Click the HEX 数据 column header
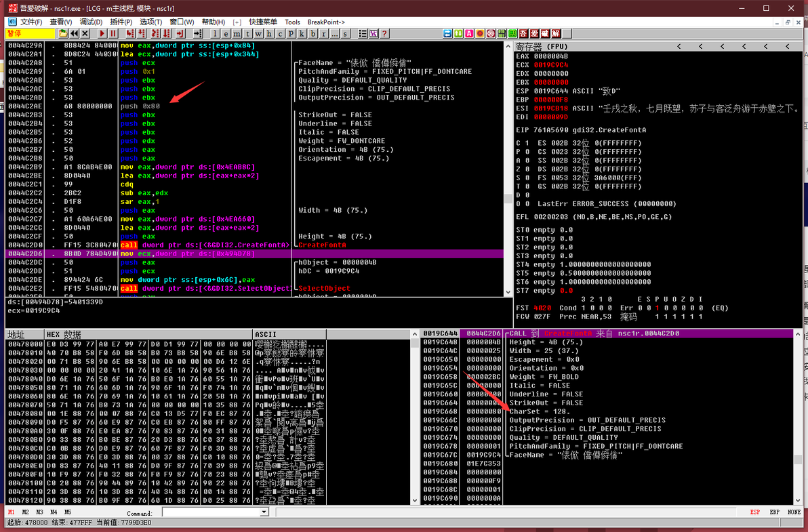 pos(149,334)
